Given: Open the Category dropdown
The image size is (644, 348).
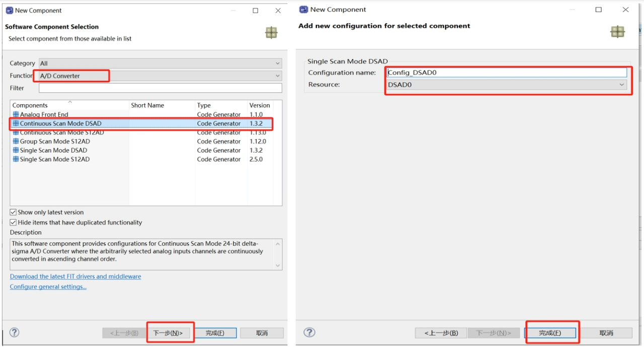Looking at the screenshot, I should pyautogui.click(x=160, y=63).
